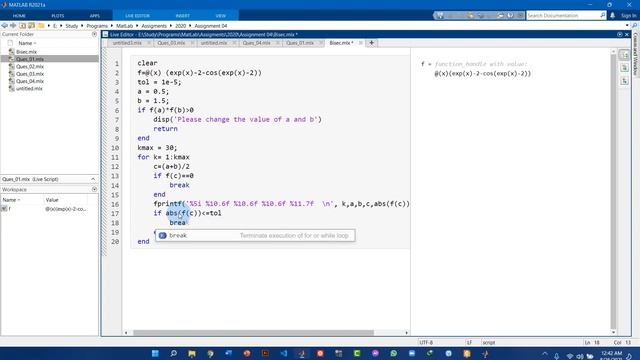Collapse the Ques_01.mlx details panel

click(93, 179)
